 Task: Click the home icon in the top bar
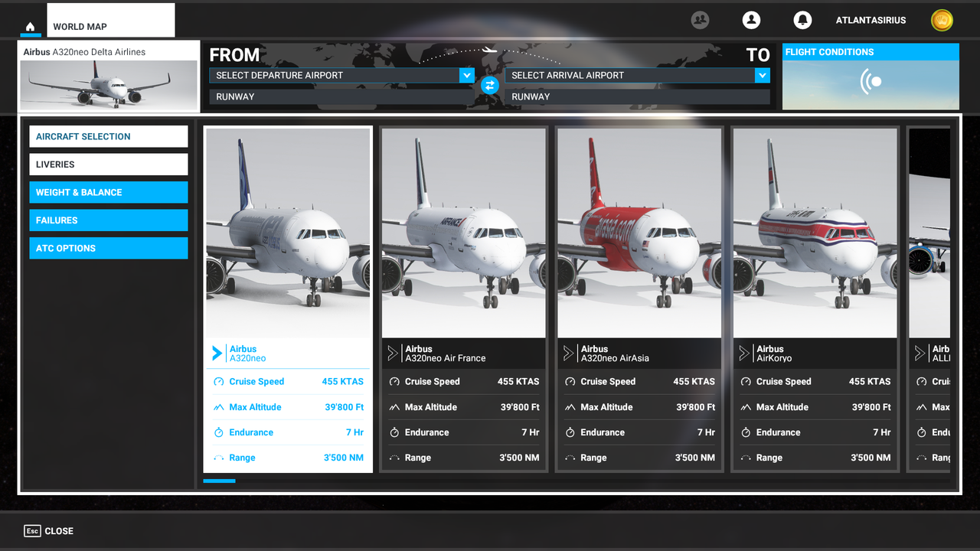click(x=30, y=28)
